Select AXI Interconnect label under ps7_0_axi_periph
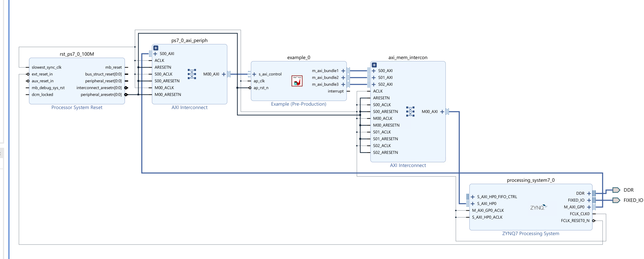Viewport: 644px width, 259px height. (x=190, y=107)
